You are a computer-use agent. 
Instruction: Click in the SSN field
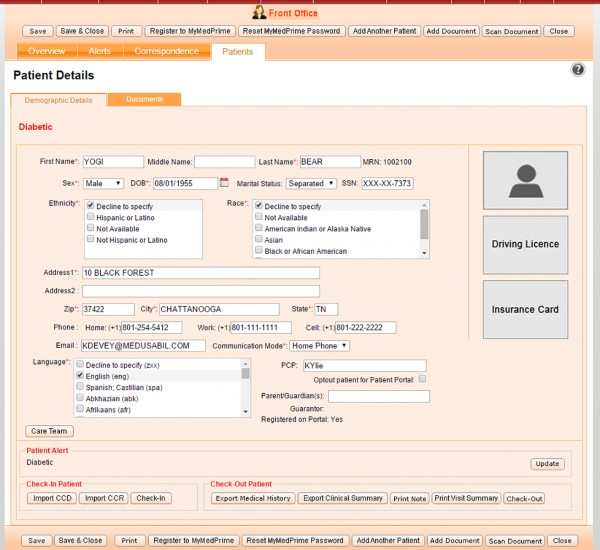coord(388,183)
